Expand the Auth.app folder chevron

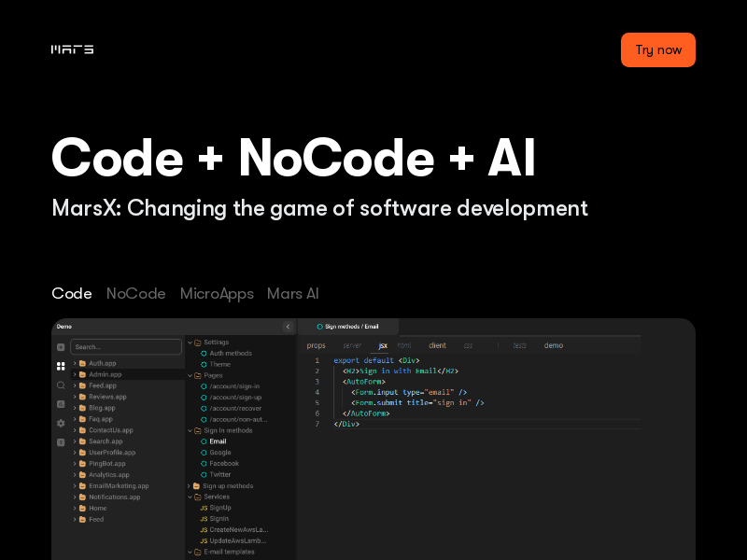(75, 363)
